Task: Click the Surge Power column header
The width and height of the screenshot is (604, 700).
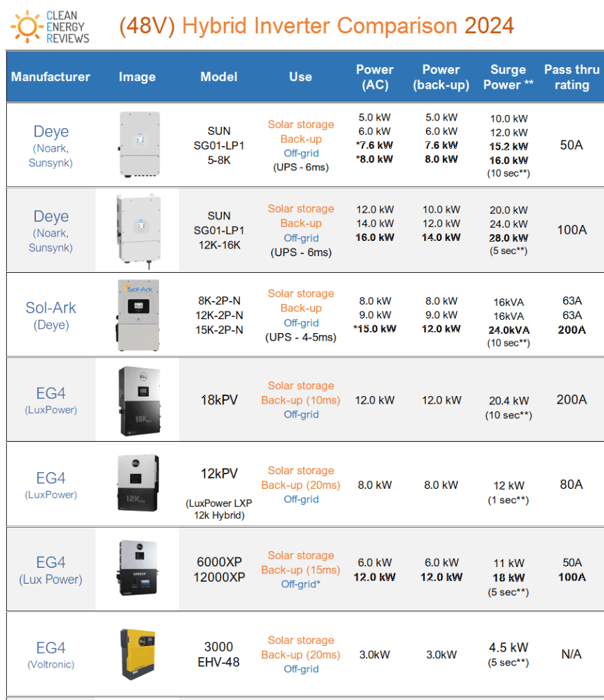Action: (x=508, y=77)
